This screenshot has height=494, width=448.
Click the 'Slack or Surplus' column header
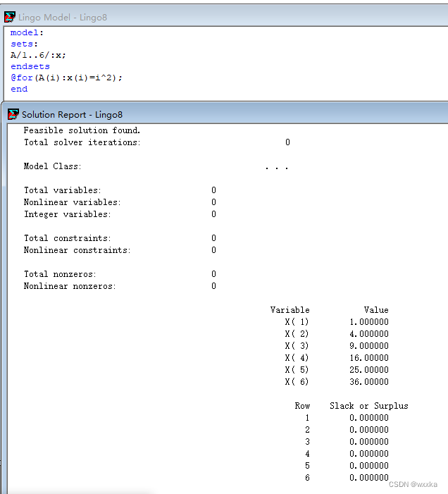(x=368, y=406)
